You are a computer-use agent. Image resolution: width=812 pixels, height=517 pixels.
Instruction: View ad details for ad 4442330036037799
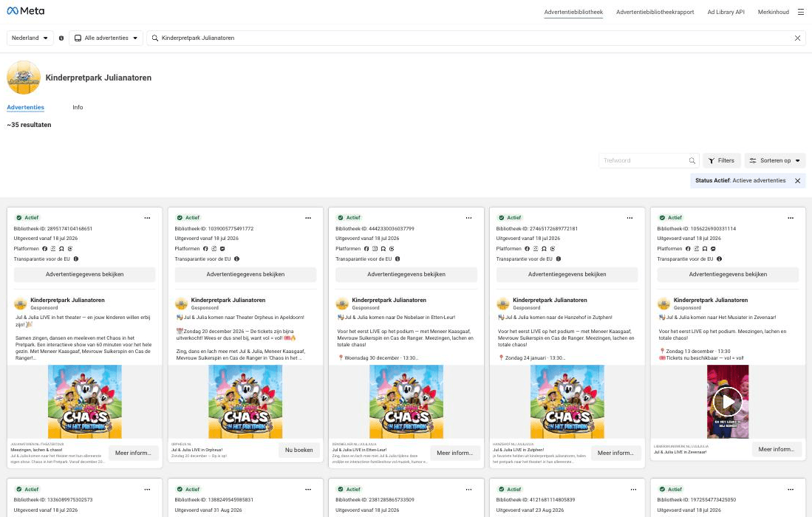406,274
